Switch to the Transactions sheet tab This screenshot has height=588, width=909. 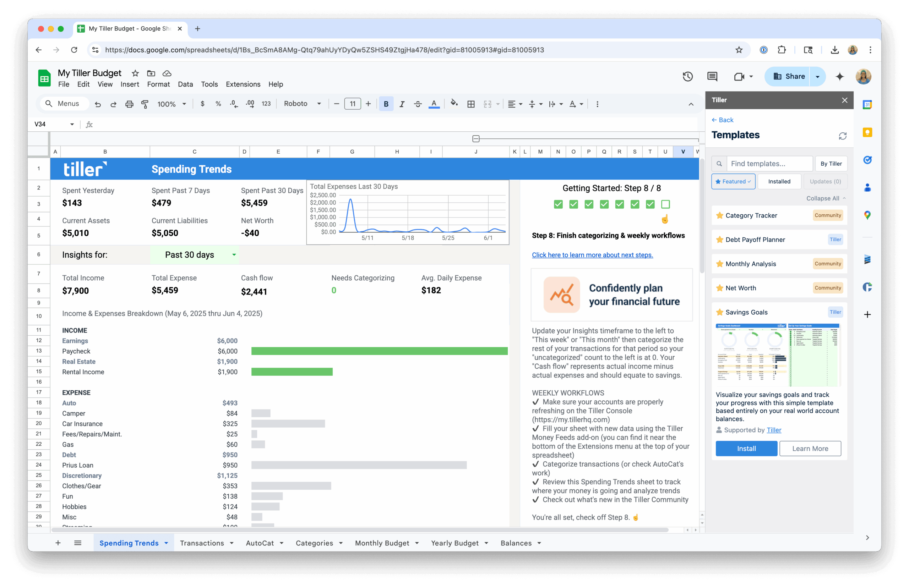click(x=202, y=543)
